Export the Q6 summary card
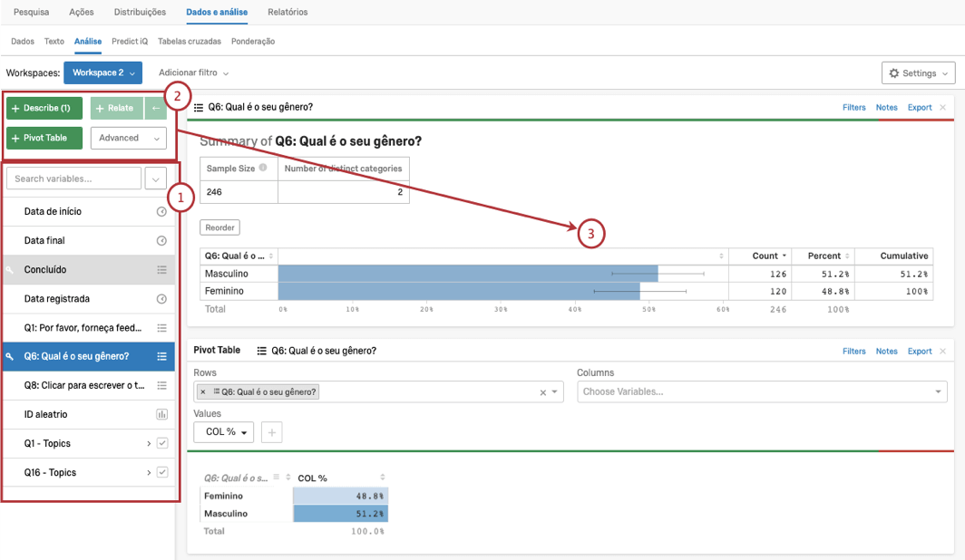The height and width of the screenshot is (560, 965). tap(920, 108)
